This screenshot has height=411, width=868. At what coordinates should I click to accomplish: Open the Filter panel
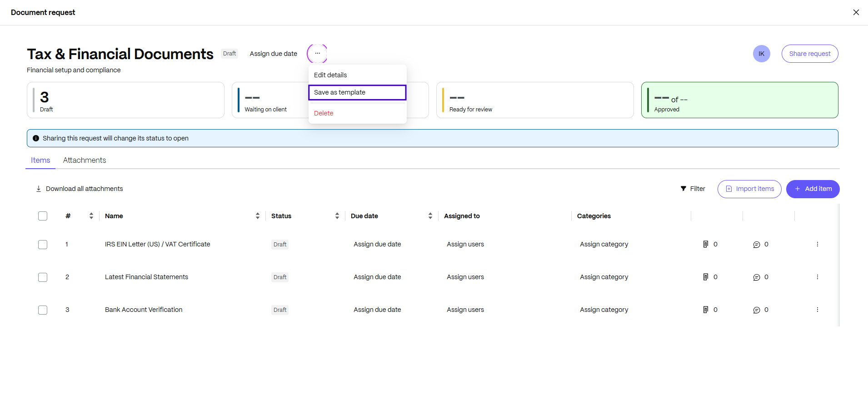[693, 188]
